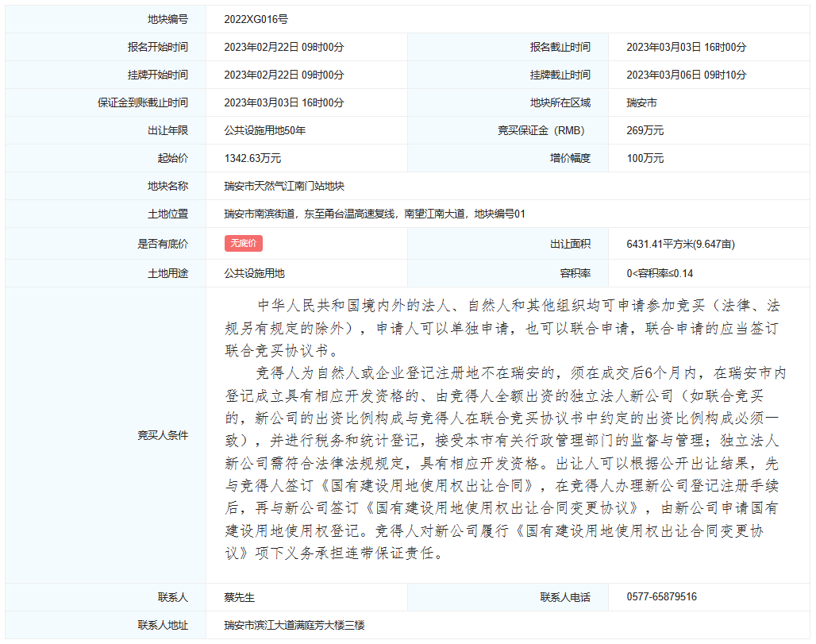Viewport: 816px width, 644px height.
Task: Click the bid increment value 100万元
Action: click(645, 158)
